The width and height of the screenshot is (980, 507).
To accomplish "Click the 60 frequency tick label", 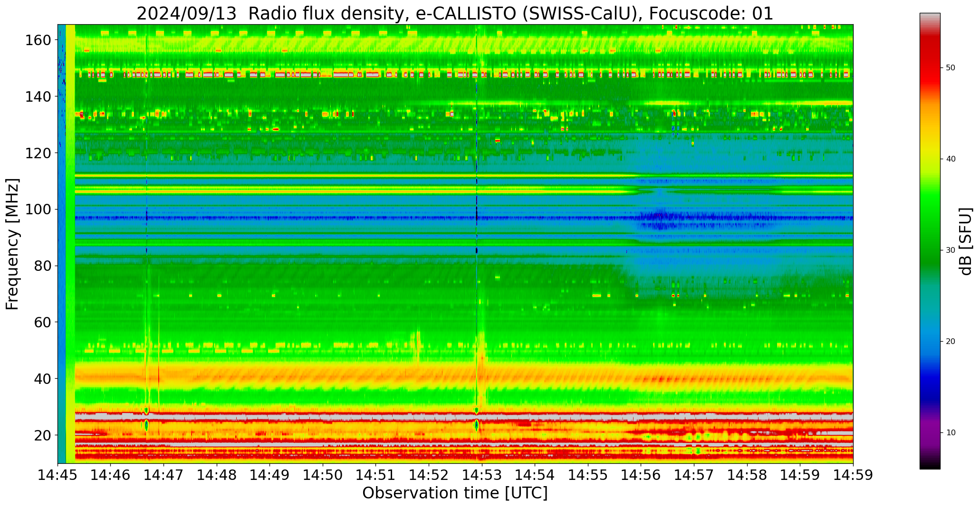I will 42,322.
